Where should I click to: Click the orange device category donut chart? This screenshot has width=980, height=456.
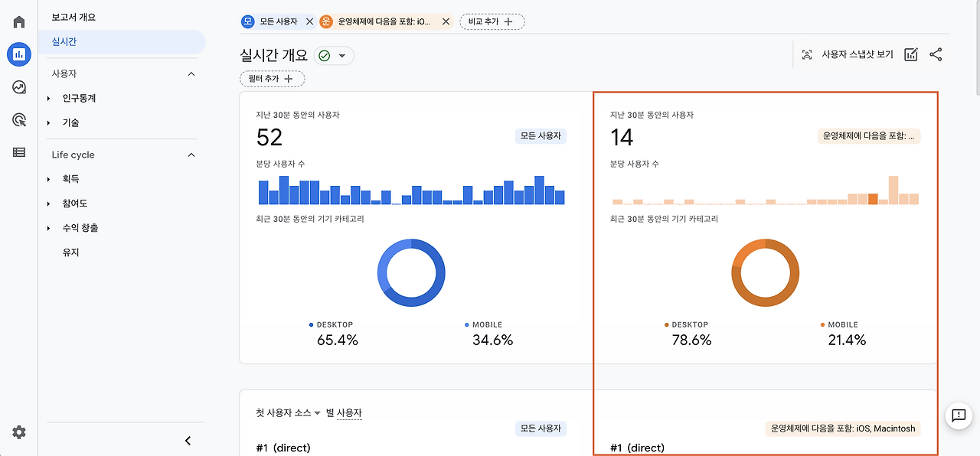[x=766, y=273]
